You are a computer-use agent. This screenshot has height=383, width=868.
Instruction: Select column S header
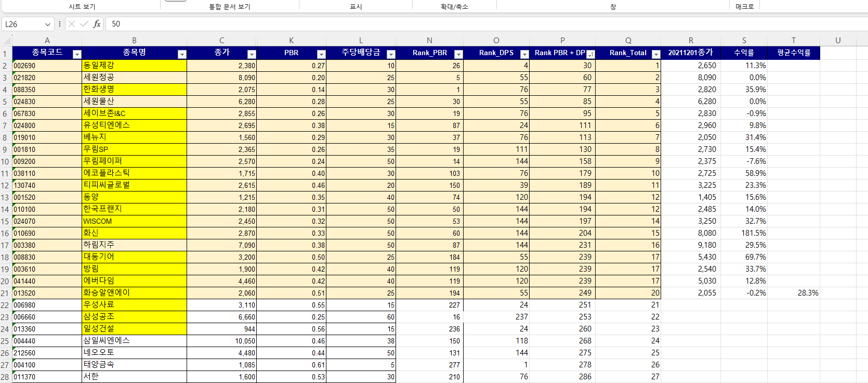click(x=744, y=41)
